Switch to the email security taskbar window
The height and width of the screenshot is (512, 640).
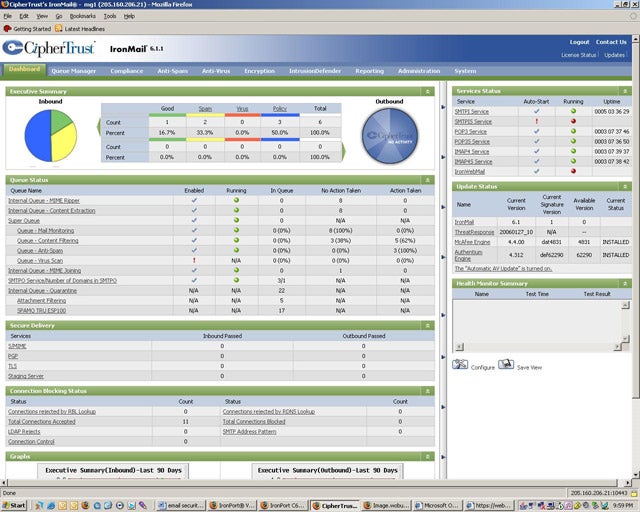tap(180, 505)
